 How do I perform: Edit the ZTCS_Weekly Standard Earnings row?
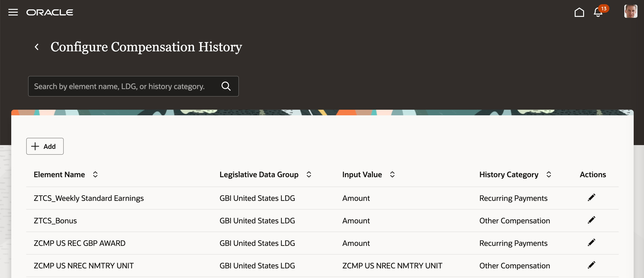click(591, 198)
